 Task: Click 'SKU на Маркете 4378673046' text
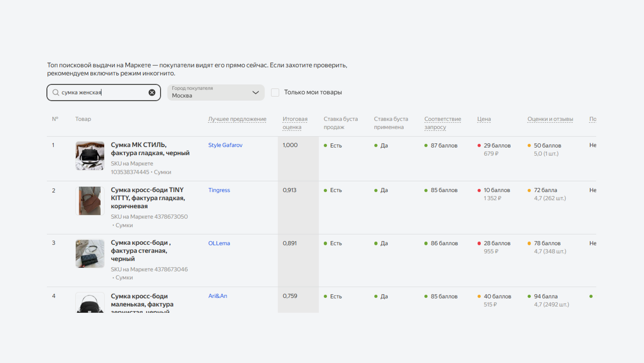pos(149,269)
